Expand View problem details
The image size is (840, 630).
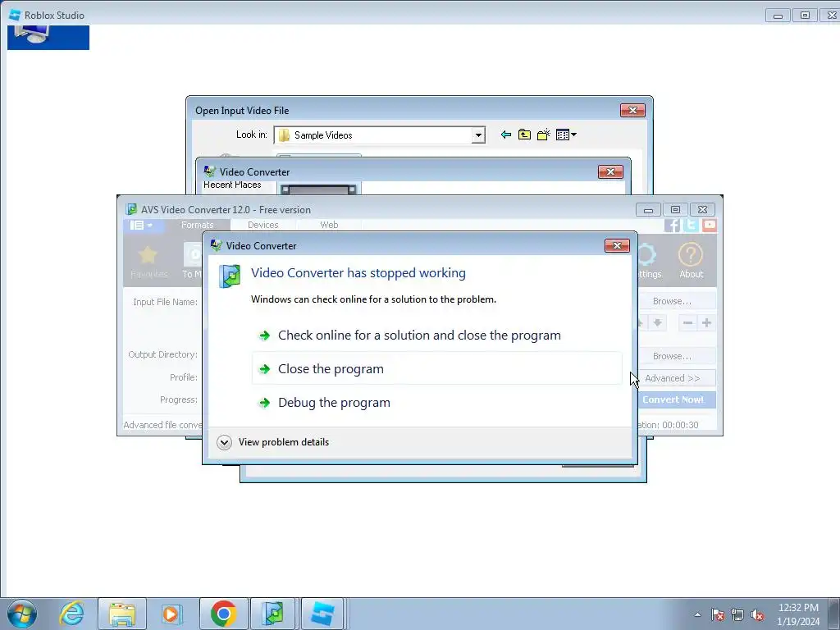[273, 442]
